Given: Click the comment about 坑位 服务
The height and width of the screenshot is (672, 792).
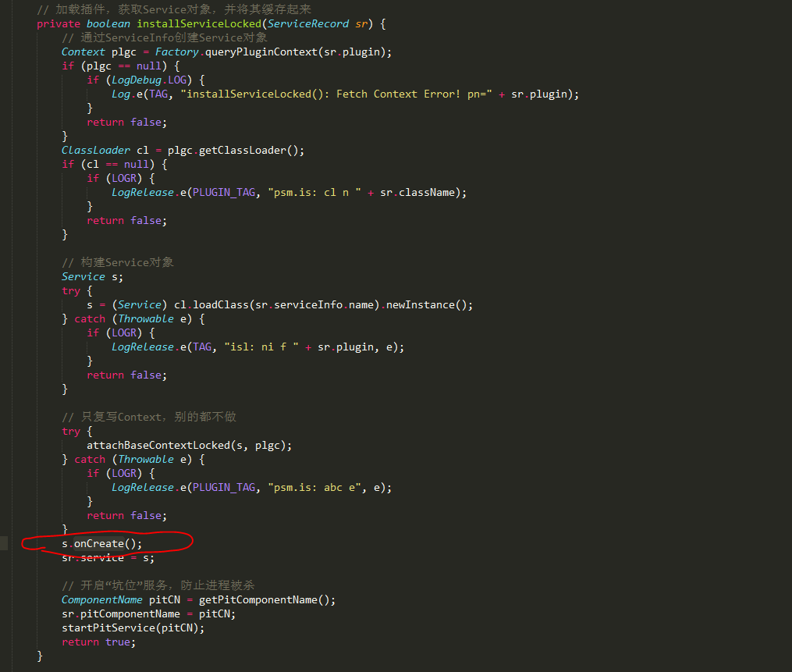Looking at the screenshot, I should coord(158,585).
